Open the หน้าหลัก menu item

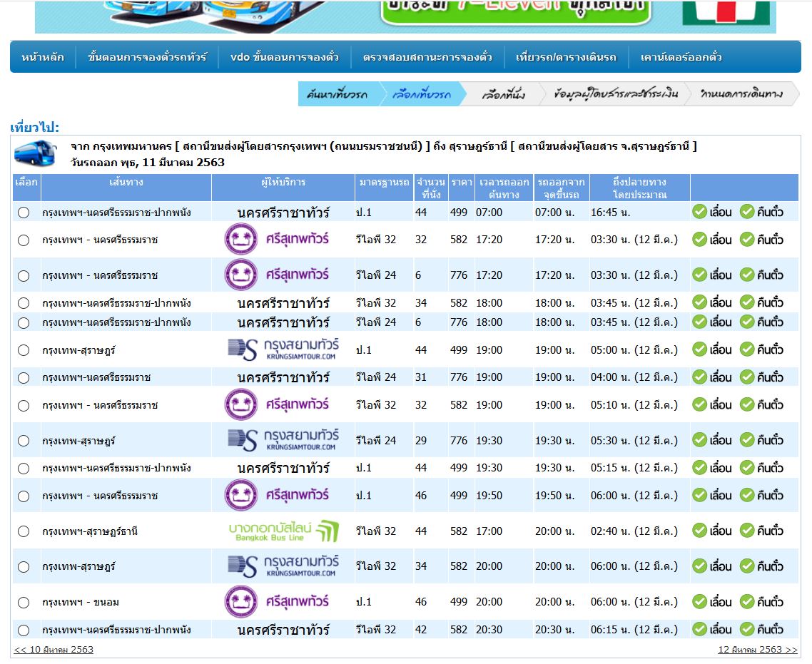(43, 57)
